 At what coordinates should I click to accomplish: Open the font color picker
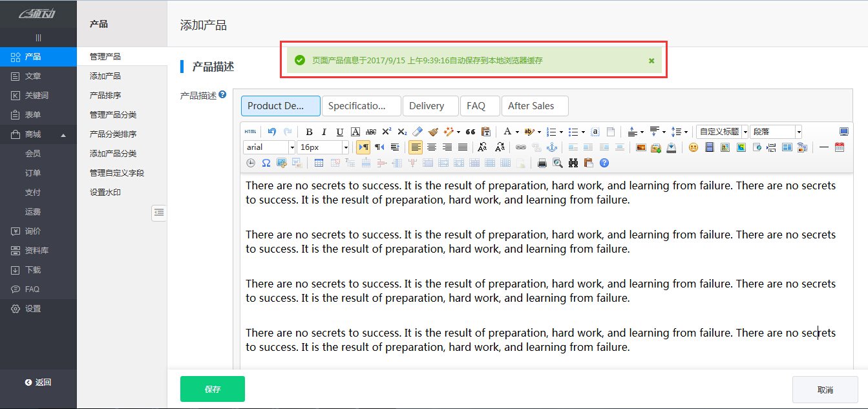pyautogui.click(x=508, y=132)
